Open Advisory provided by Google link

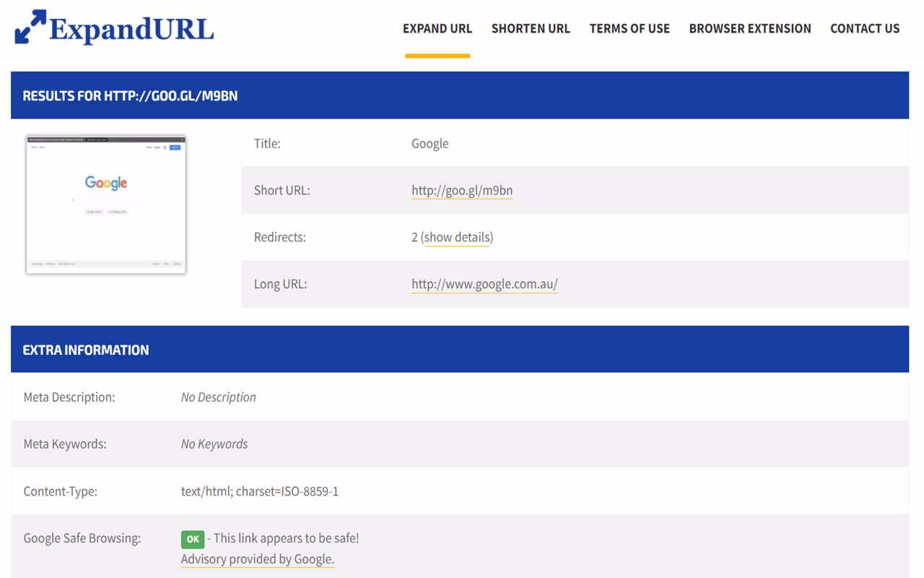258,559
